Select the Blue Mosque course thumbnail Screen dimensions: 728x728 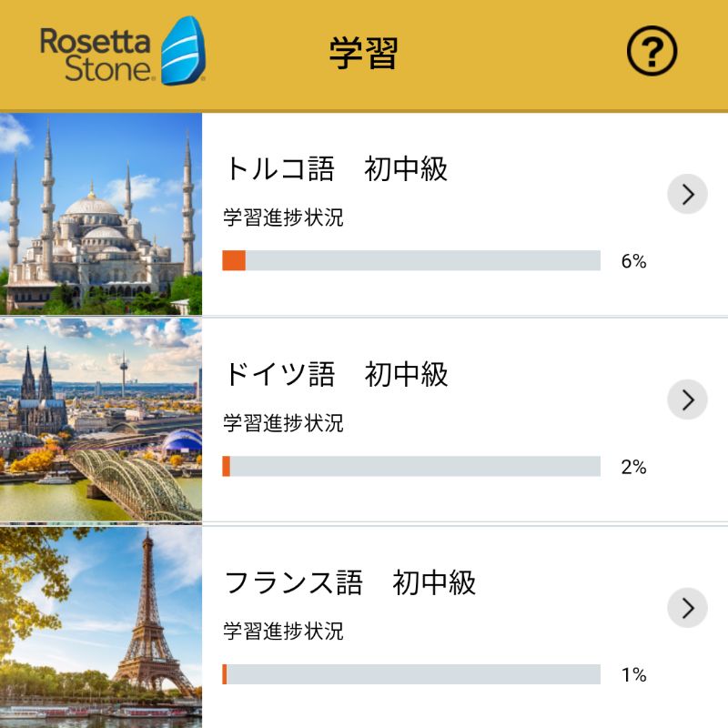pyautogui.click(x=101, y=214)
